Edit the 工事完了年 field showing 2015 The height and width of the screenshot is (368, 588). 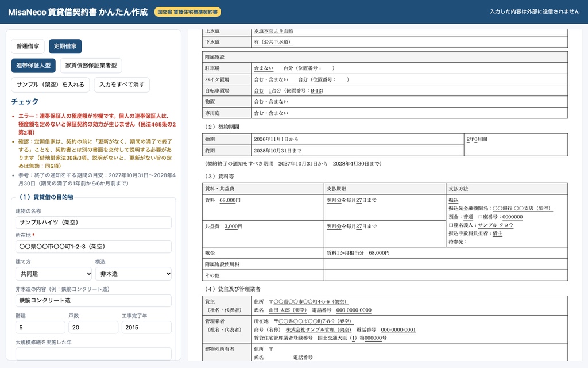tap(146, 327)
